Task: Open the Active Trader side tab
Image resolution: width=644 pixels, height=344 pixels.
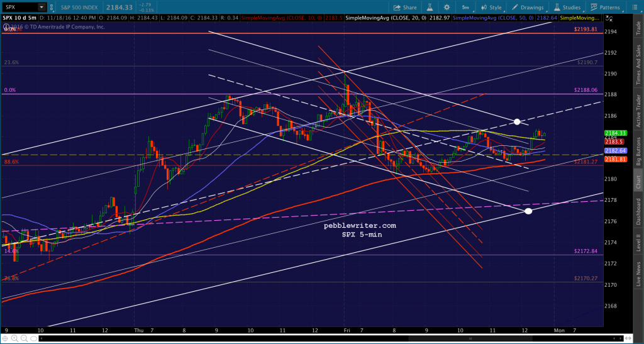Action: point(639,110)
